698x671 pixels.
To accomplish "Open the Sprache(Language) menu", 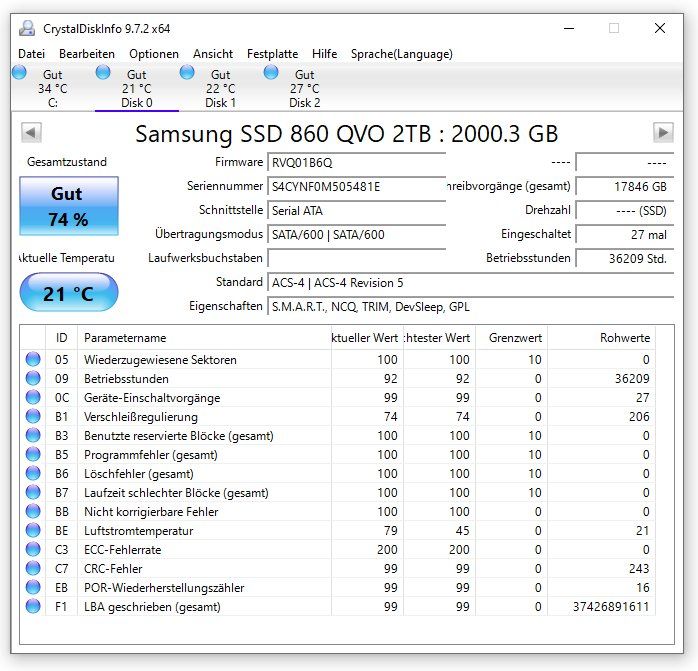I will coord(402,54).
